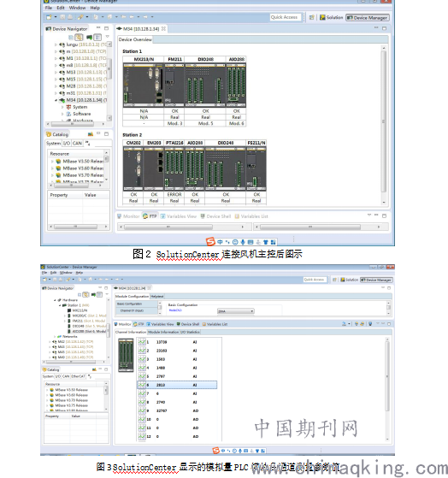Select EtherCAT catalog tab in Figure 3
The image size is (448, 478).
(79, 376)
